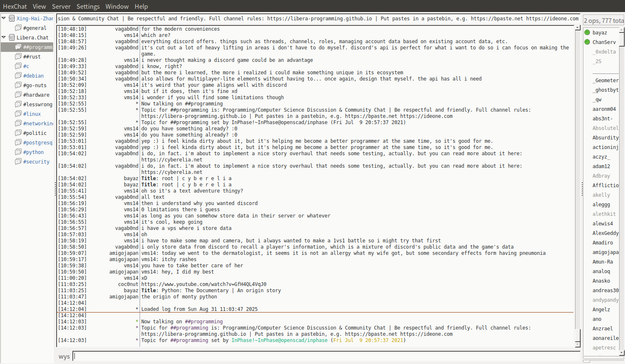Open the Help menu
Viewport: 625px width, 364px height.
[141, 6]
